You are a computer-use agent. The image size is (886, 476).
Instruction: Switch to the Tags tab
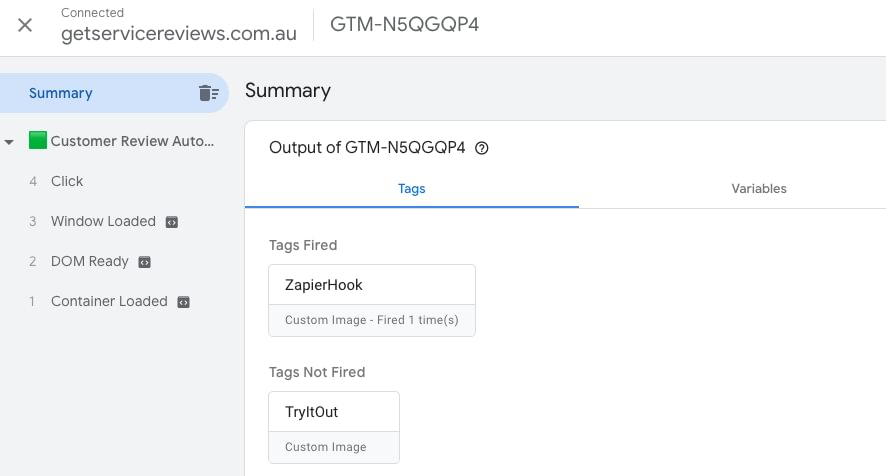(411, 189)
